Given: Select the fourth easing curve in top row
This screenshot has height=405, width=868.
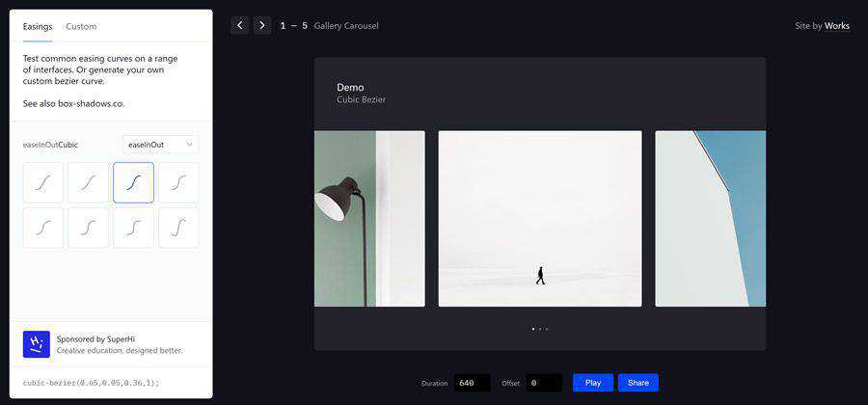Looking at the screenshot, I should tap(178, 182).
